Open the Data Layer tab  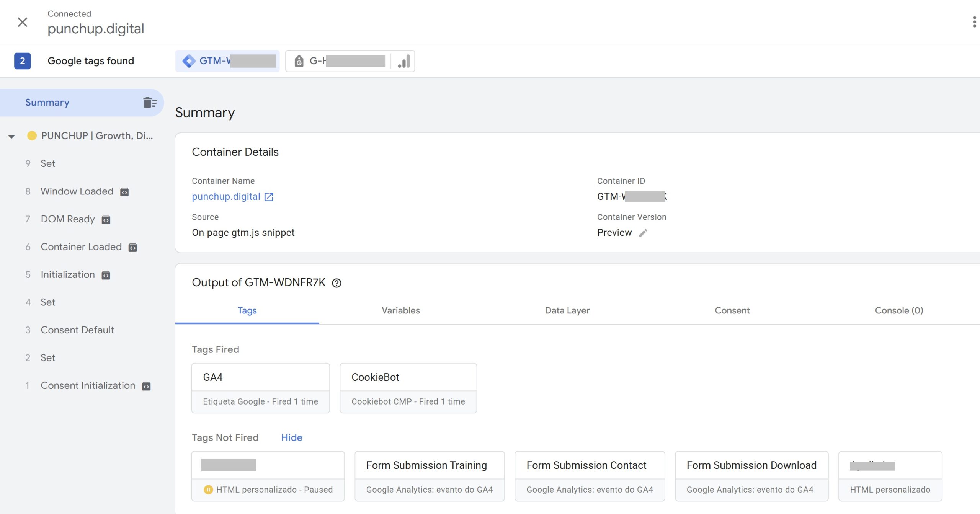567,310
